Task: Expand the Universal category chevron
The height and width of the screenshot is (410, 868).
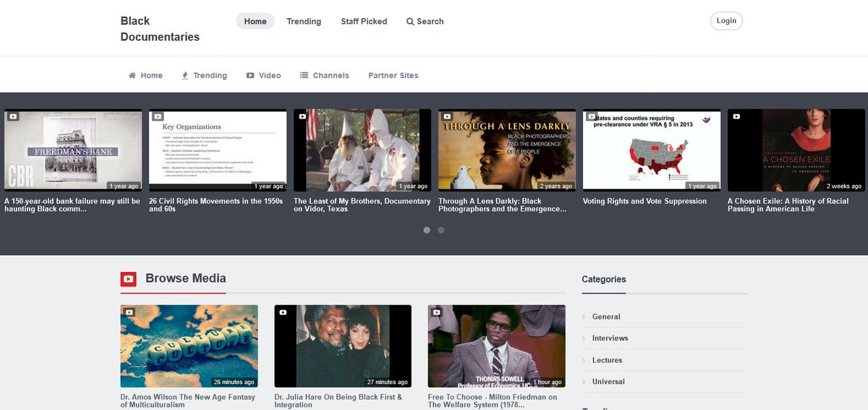Action: pos(584,382)
